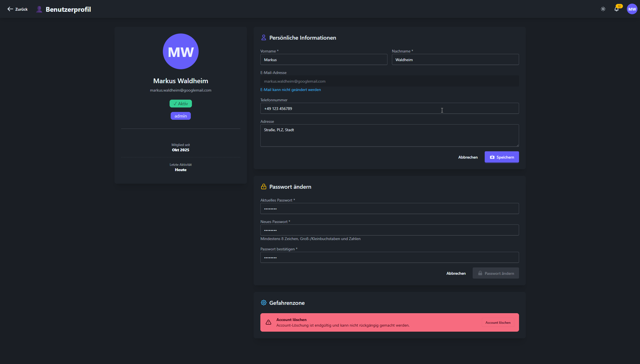Viewport: 640px width, 364px height.
Task: Click the large MW profile avatar
Action: (x=180, y=51)
